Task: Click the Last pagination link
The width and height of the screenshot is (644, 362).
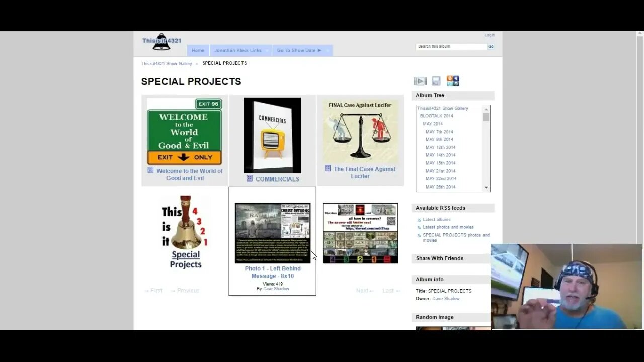Action: (x=391, y=291)
